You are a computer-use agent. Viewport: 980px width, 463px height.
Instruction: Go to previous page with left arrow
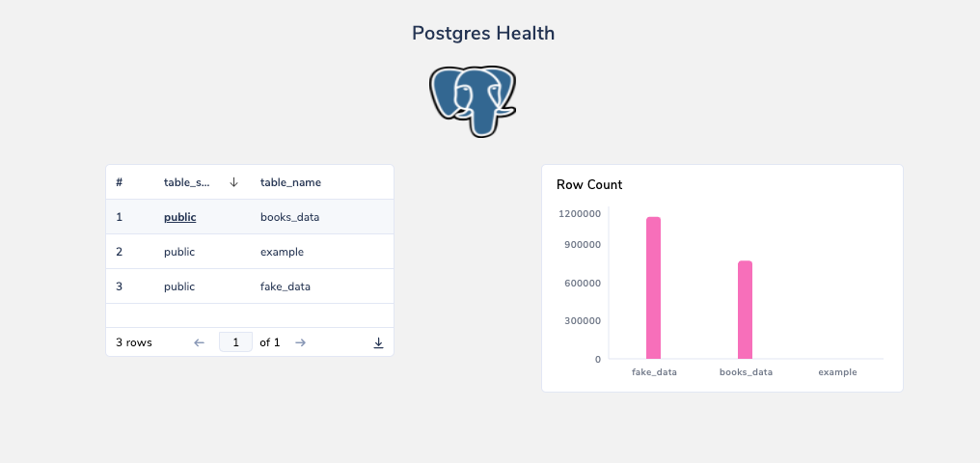point(200,342)
